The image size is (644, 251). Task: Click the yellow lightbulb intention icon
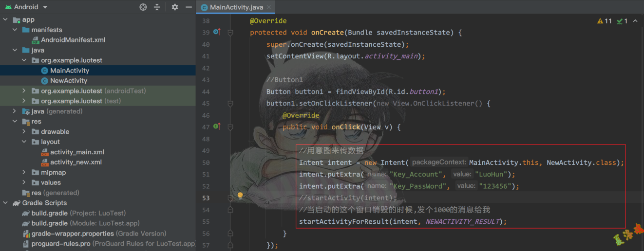[x=240, y=196]
